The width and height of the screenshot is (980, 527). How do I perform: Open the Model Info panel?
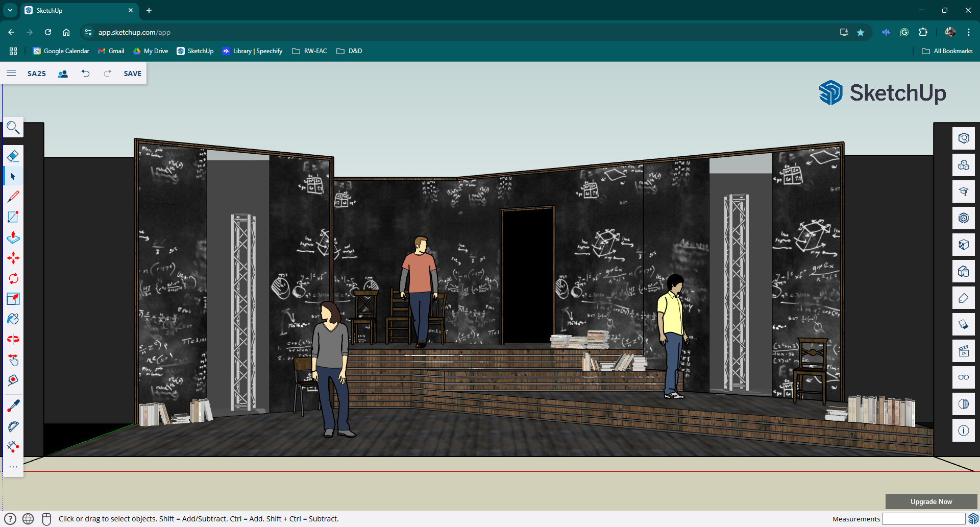pyautogui.click(x=964, y=430)
